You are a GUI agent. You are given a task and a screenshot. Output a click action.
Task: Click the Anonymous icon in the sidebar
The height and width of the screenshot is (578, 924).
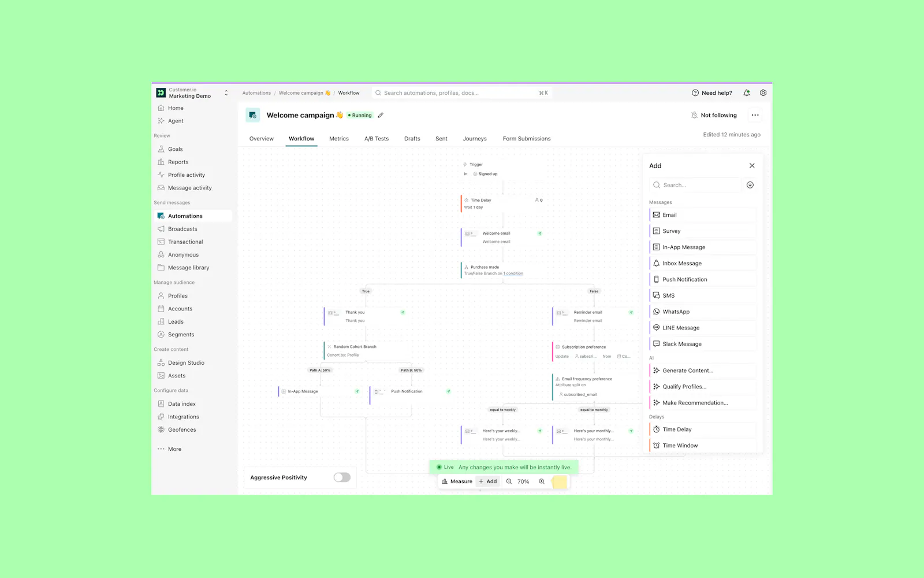pyautogui.click(x=161, y=254)
